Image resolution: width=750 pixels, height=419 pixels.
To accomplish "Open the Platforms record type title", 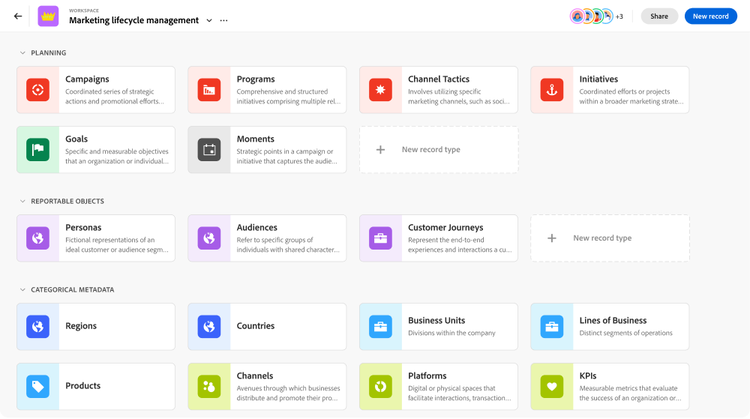I will [x=427, y=376].
